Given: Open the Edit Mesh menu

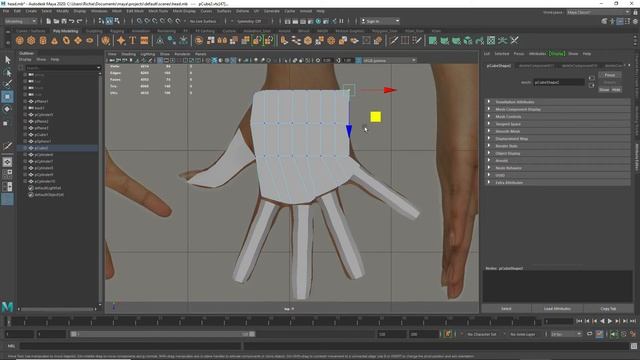Looking at the screenshot, I should (135, 11).
